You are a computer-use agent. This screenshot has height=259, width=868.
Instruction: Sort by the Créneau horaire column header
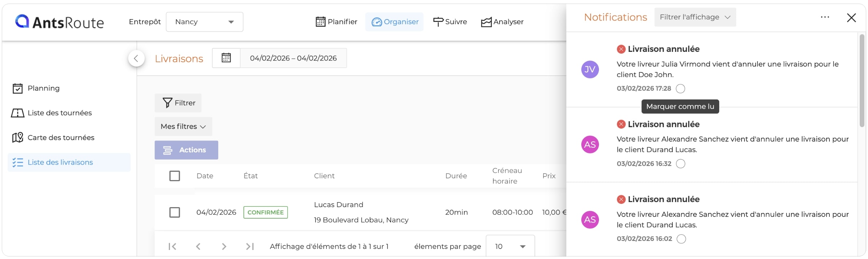(507, 176)
